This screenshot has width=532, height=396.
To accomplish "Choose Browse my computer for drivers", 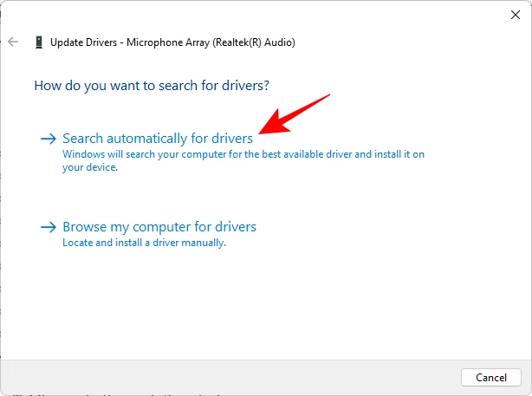I will 159,227.
